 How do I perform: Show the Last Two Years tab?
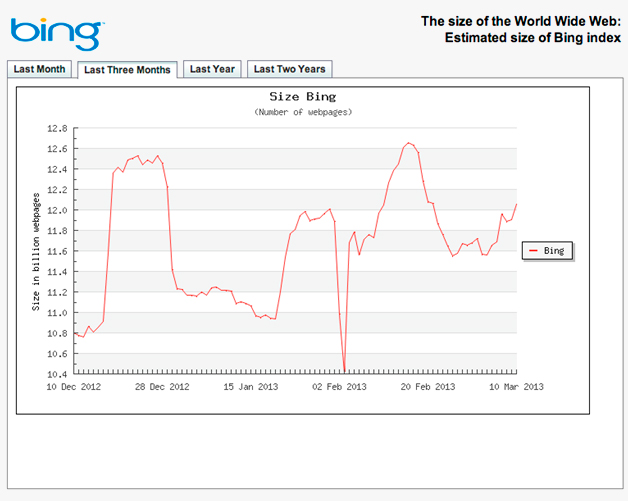(x=290, y=69)
